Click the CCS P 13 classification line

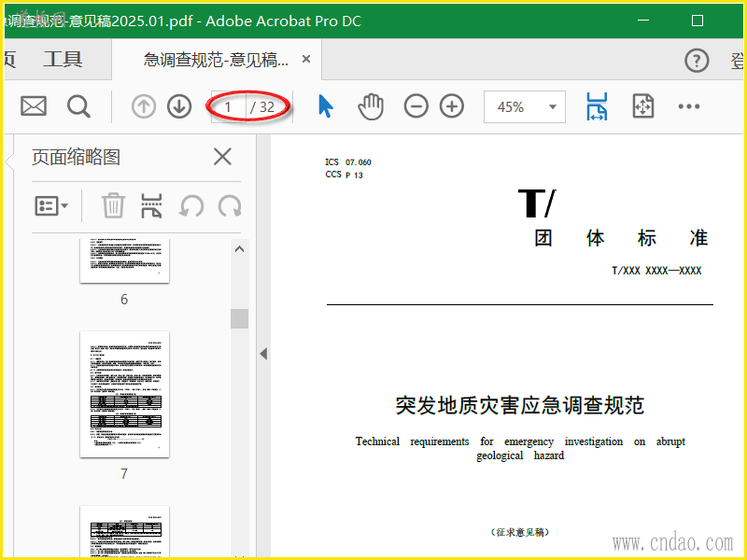344,175
